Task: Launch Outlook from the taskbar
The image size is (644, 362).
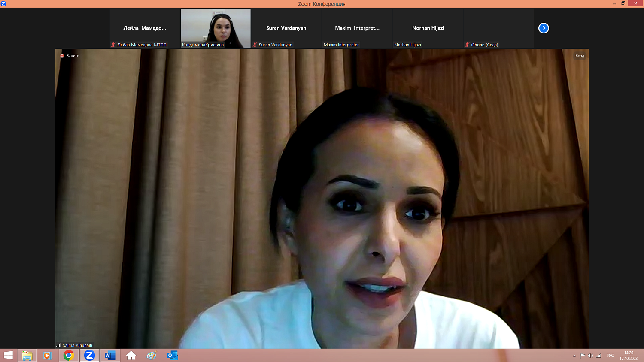Action: tap(173, 356)
